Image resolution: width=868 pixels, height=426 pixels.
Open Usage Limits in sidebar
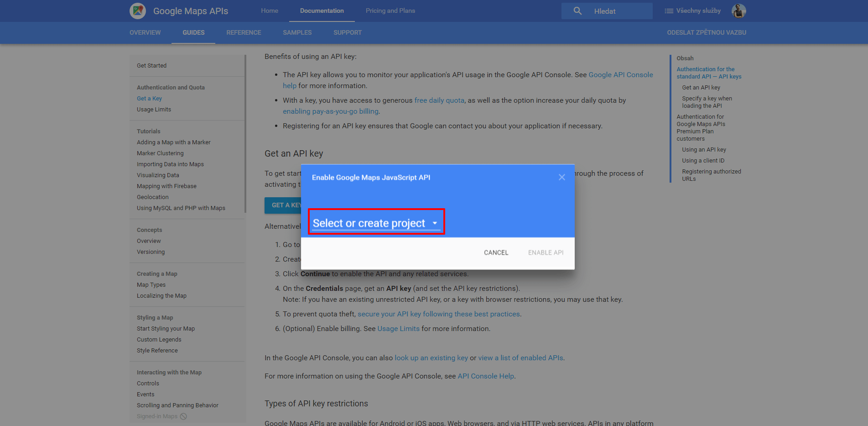pyautogui.click(x=154, y=109)
